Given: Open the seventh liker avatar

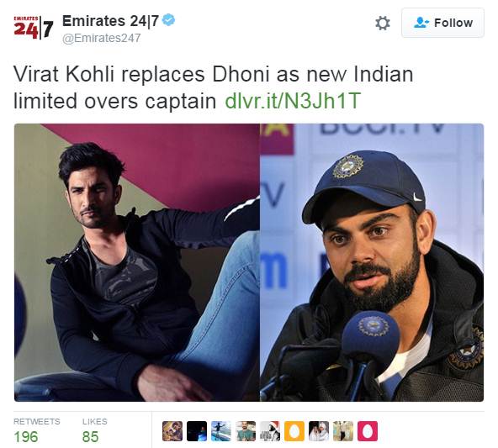Looking at the screenshot, I should [x=319, y=431].
